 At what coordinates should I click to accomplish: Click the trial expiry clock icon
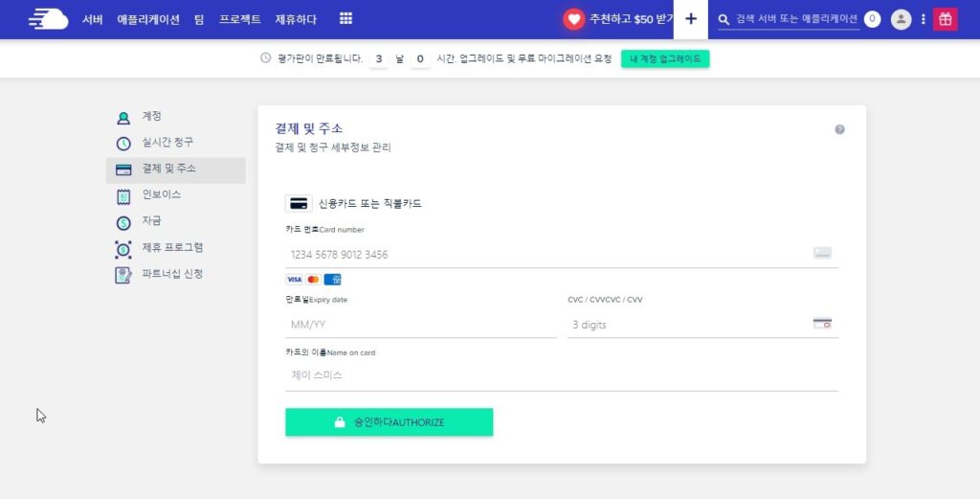click(266, 58)
